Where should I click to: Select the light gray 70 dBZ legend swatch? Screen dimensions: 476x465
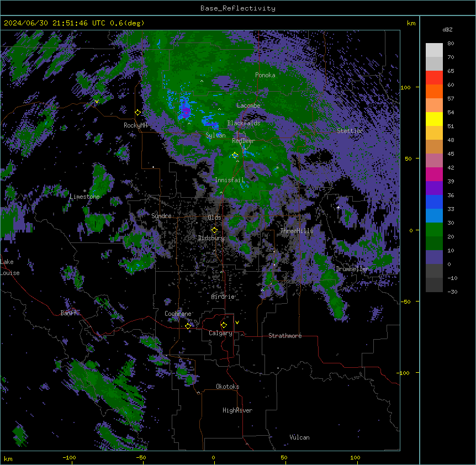coord(434,64)
